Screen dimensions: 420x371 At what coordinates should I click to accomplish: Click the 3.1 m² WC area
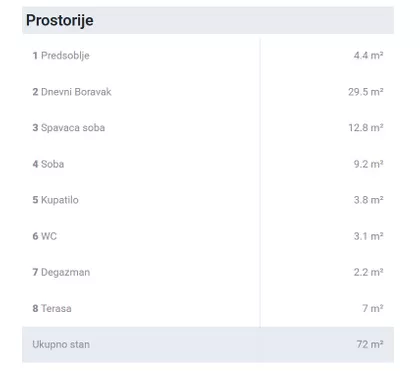pos(368,236)
